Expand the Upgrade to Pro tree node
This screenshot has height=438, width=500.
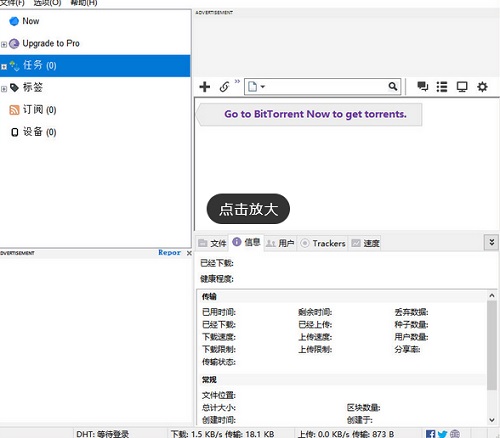pyautogui.click(x=4, y=44)
